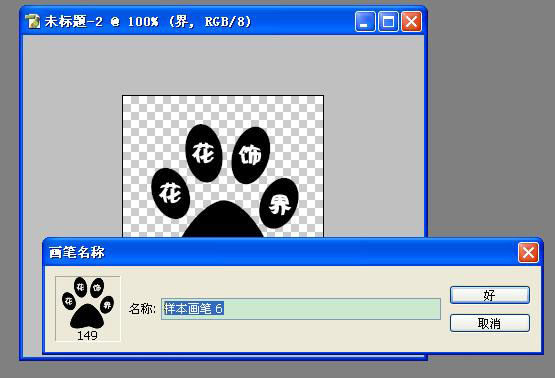Close the 未标题-2 document window
Viewport: 555px width, 378px height.
(x=411, y=22)
